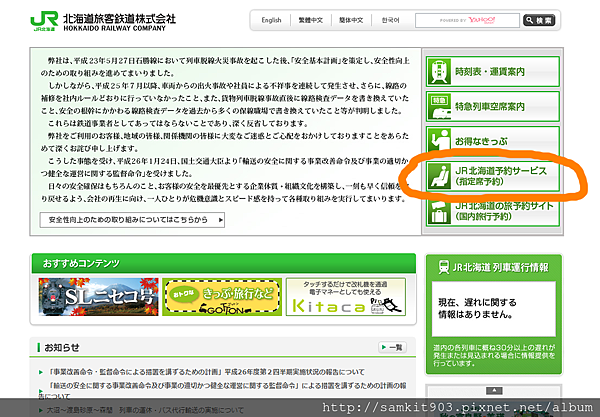Click the up-arrow toggle under train info panel
The height and width of the screenshot is (417, 600).
tap(494, 391)
